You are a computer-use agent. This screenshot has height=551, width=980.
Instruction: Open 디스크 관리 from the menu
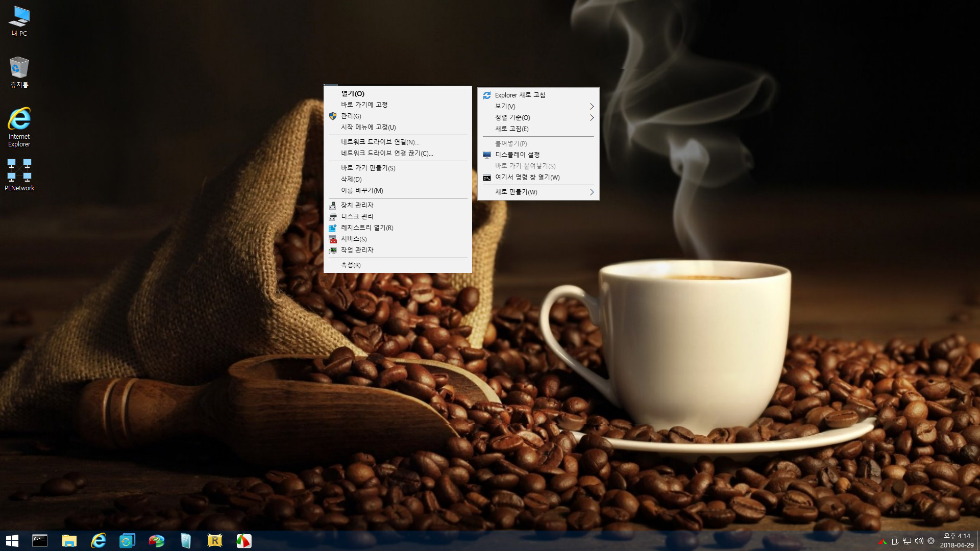[398, 216]
